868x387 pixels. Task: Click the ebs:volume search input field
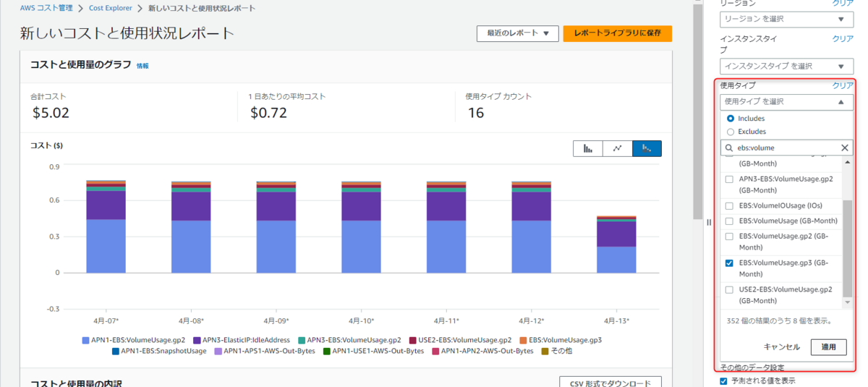click(786, 148)
